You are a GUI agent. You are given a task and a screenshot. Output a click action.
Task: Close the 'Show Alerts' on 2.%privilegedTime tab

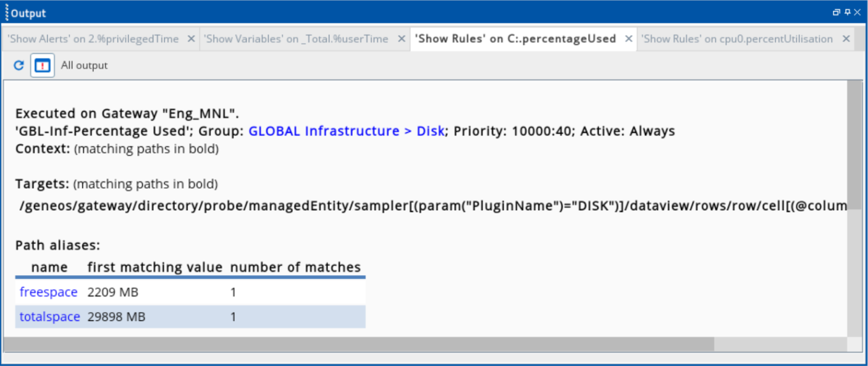191,38
